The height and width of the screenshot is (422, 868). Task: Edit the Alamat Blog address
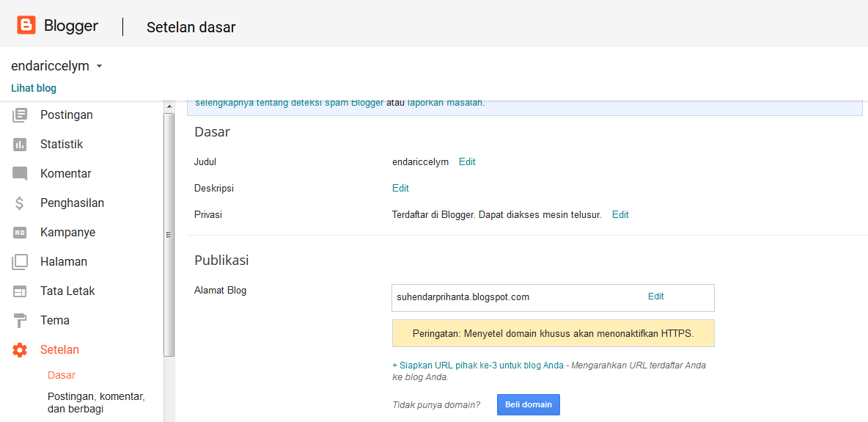click(656, 296)
